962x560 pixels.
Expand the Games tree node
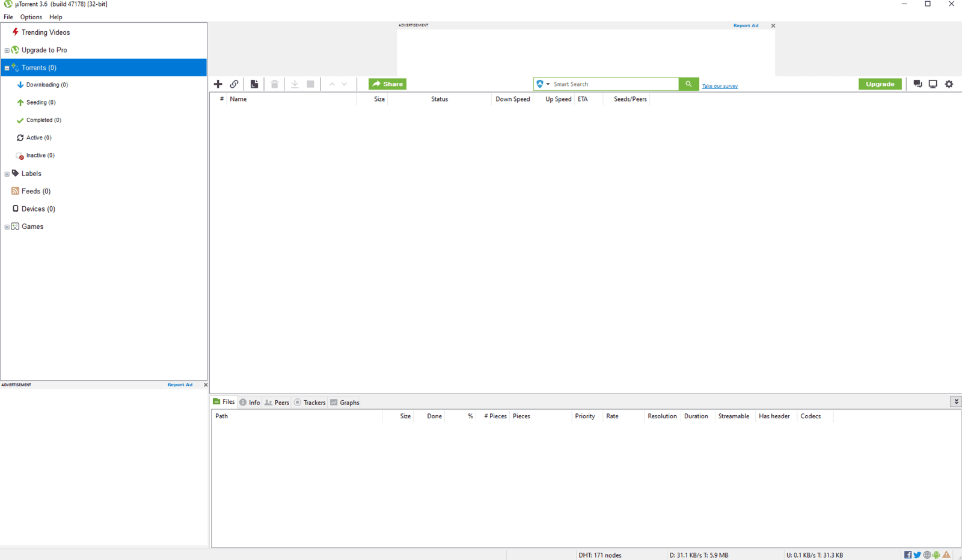click(7, 227)
